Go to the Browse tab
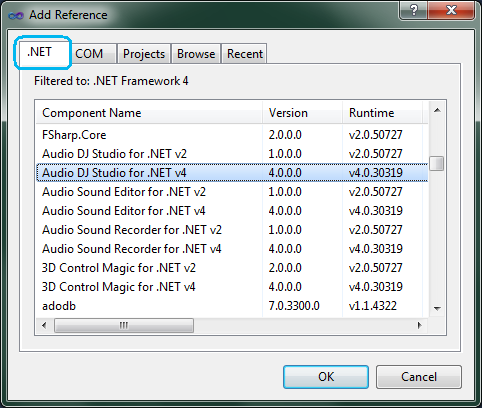The width and height of the screenshot is (482, 408). (196, 54)
